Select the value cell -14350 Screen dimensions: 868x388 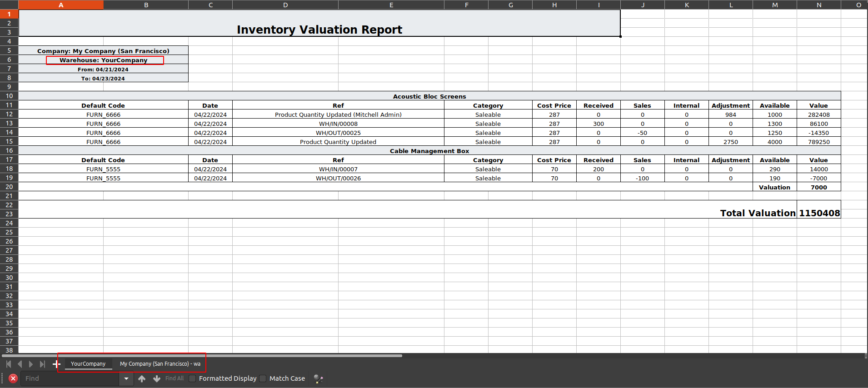coord(819,133)
